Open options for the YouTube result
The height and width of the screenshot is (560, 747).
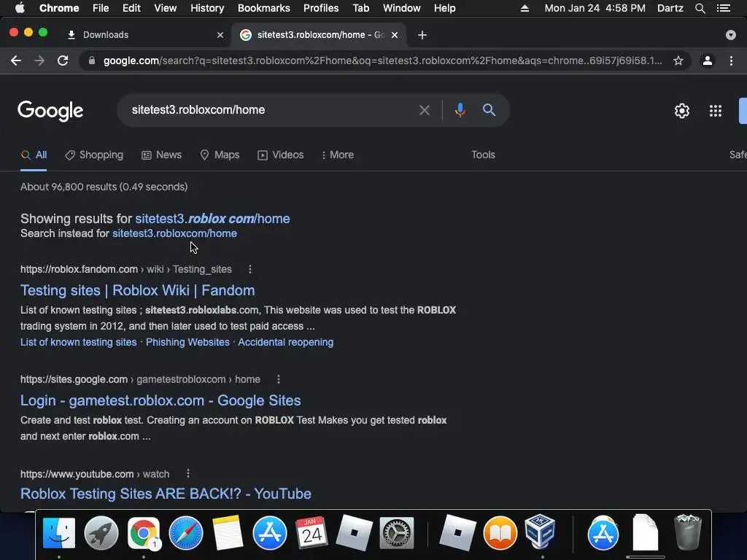(187, 473)
